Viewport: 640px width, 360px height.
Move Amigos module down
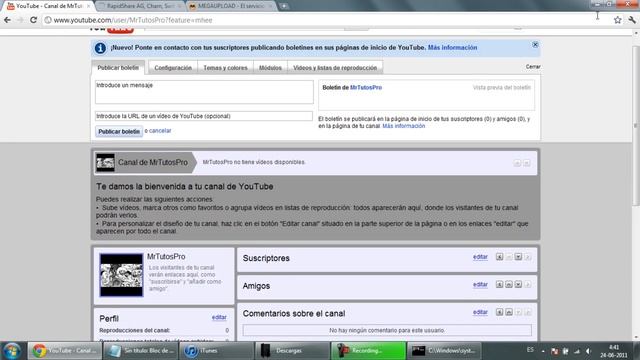(518, 284)
